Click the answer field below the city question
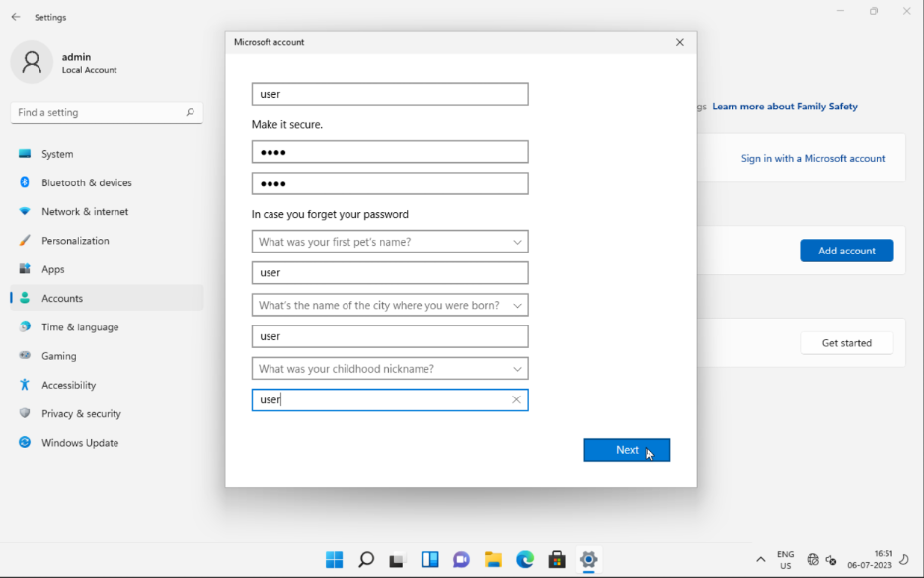924x578 pixels. click(x=390, y=336)
